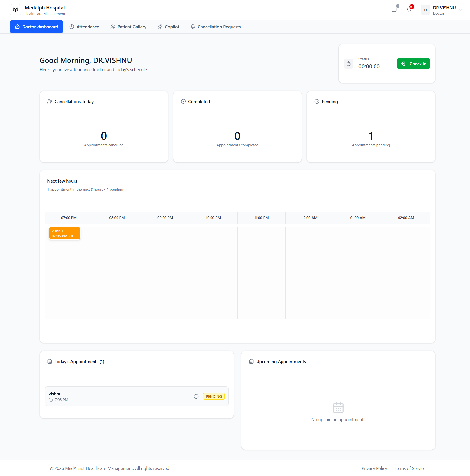This screenshot has height=476, width=470.
Task: Click the stopwatch icon in the attendance tracker
Action: (349, 63)
